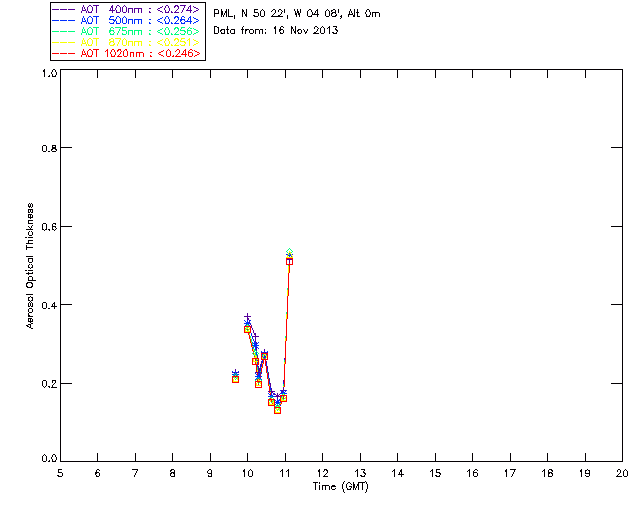
Task: Click the x-axis tick label 12
Action: [322, 474]
